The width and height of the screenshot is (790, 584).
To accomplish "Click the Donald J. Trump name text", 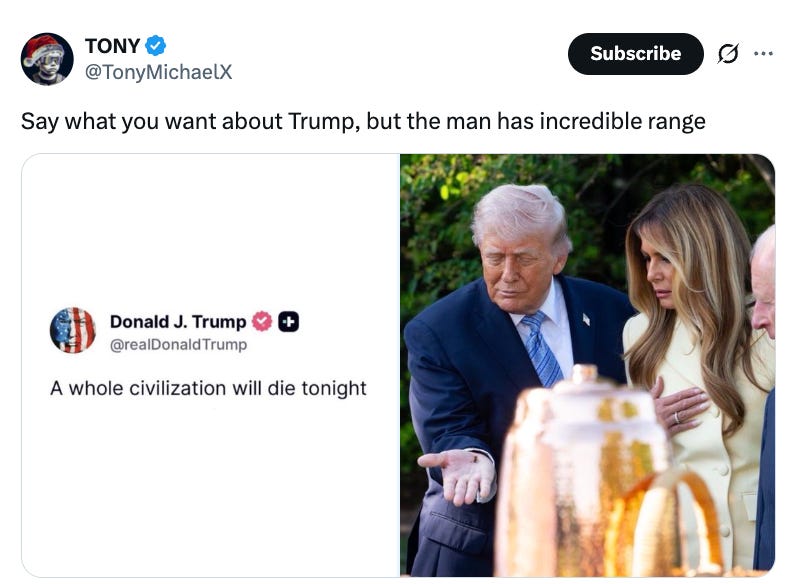I will pos(178,321).
